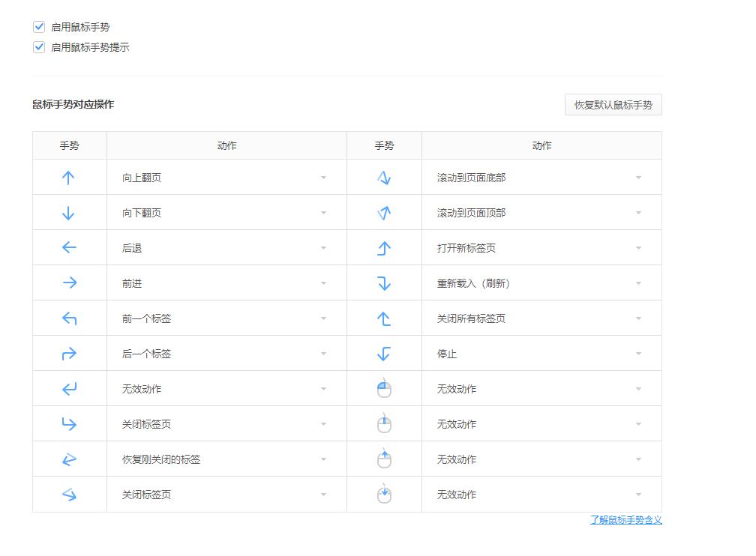The height and width of the screenshot is (556, 756).
Task: Expand the 重新载入（刷新） action dropdown
Action: [541, 283]
